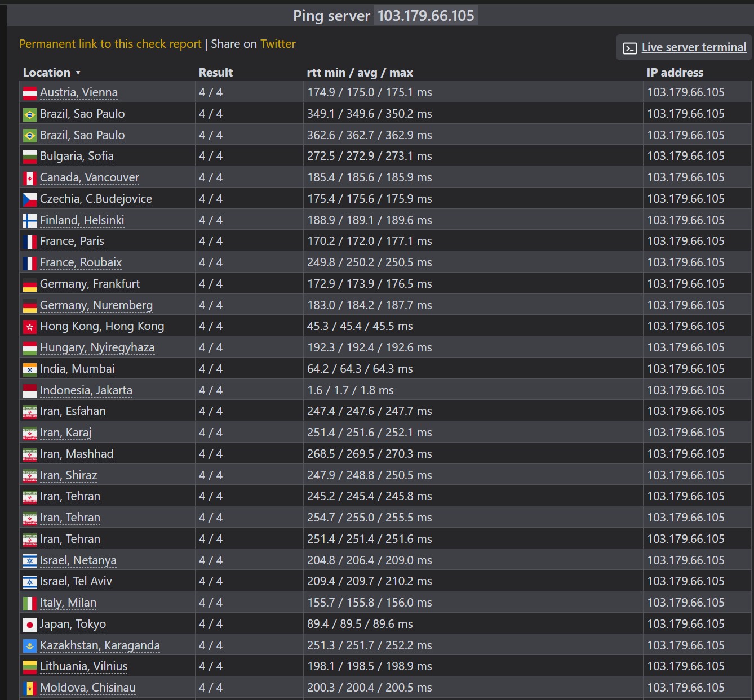Image resolution: width=754 pixels, height=700 pixels.
Task: Select the 45.3 / 45.4 / 45.5 ms value
Action: (x=360, y=326)
